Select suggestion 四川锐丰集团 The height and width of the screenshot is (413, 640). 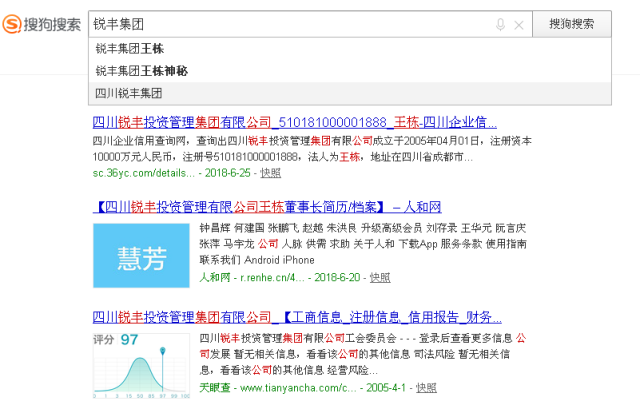tap(130, 93)
